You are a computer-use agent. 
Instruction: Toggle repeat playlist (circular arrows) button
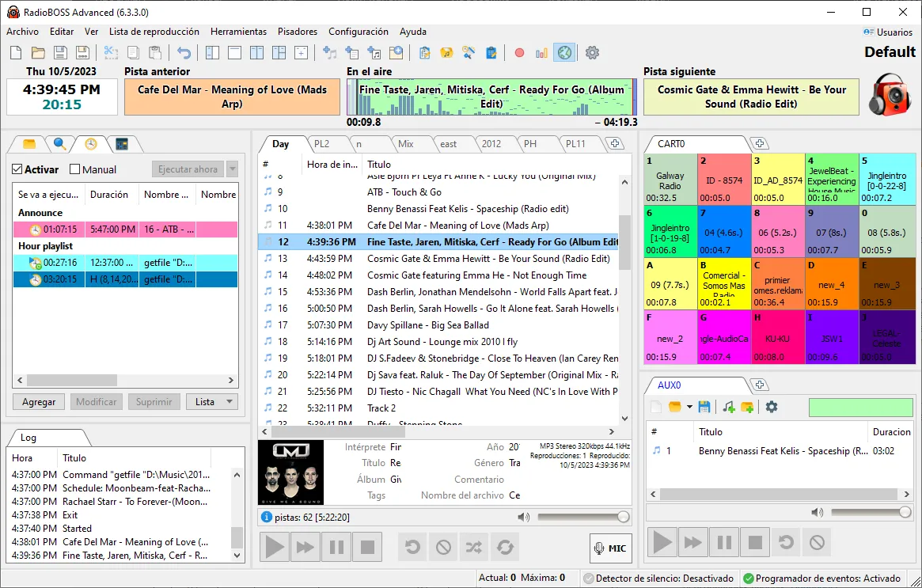(x=505, y=548)
